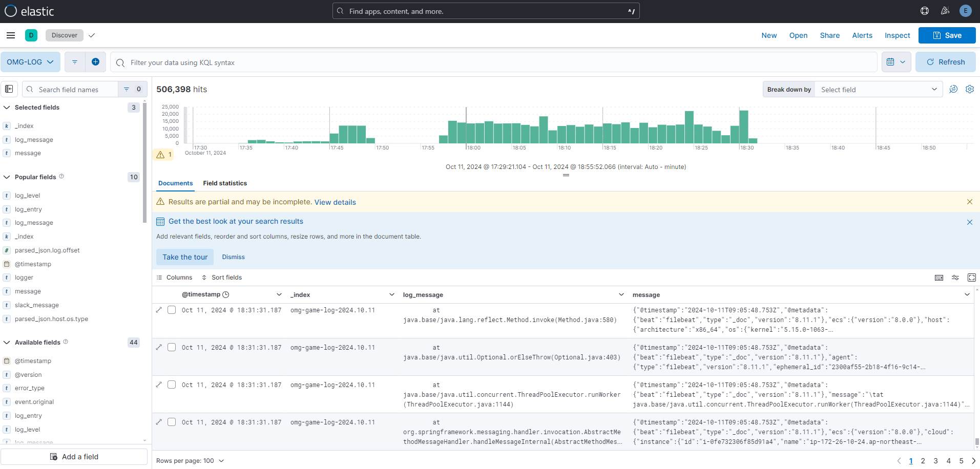The width and height of the screenshot is (980, 469).
Task: Open the Break down by field selector
Action: coord(878,90)
